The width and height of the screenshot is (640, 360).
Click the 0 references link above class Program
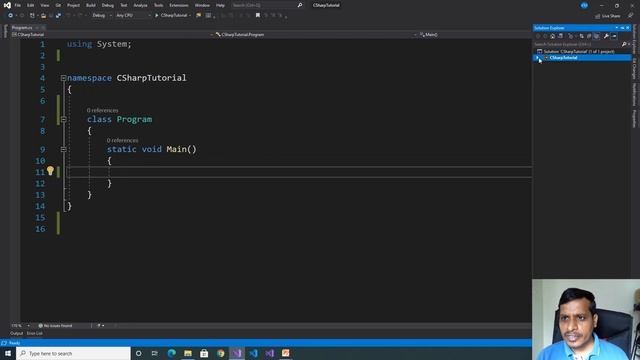[102, 110]
